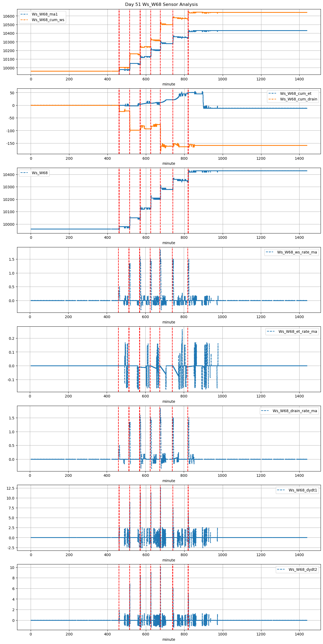Click the orange swatch beside Ws_W68_cum_drain
This screenshot has height=644, width=323.
(x=273, y=99)
